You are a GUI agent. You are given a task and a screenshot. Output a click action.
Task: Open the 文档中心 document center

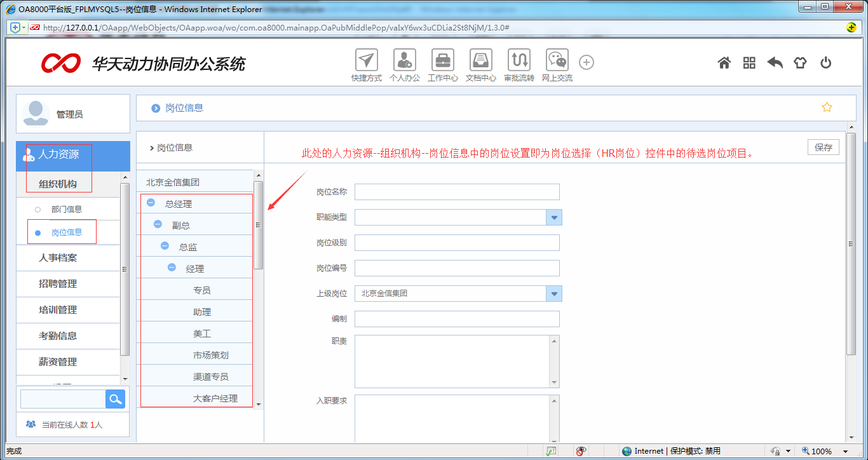pyautogui.click(x=481, y=61)
